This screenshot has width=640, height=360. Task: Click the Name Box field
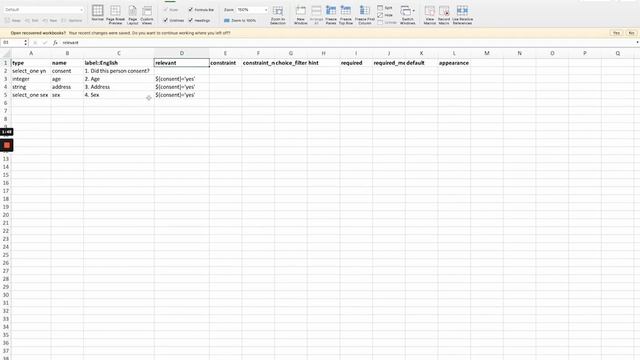click(12, 42)
